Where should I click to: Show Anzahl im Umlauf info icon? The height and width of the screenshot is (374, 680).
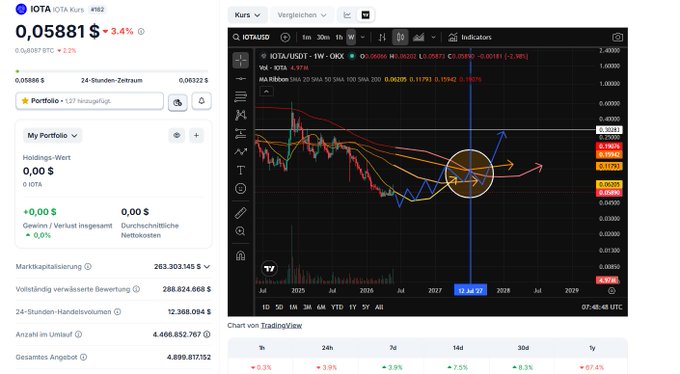pyautogui.click(x=78, y=334)
